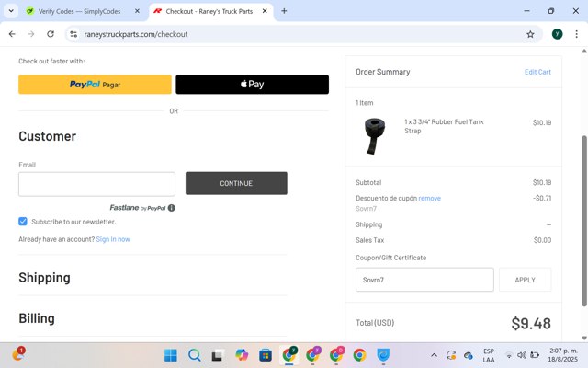Click the Total $9.48 amount
The width and height of the screenshot is (588, 368).
point(531,323)
